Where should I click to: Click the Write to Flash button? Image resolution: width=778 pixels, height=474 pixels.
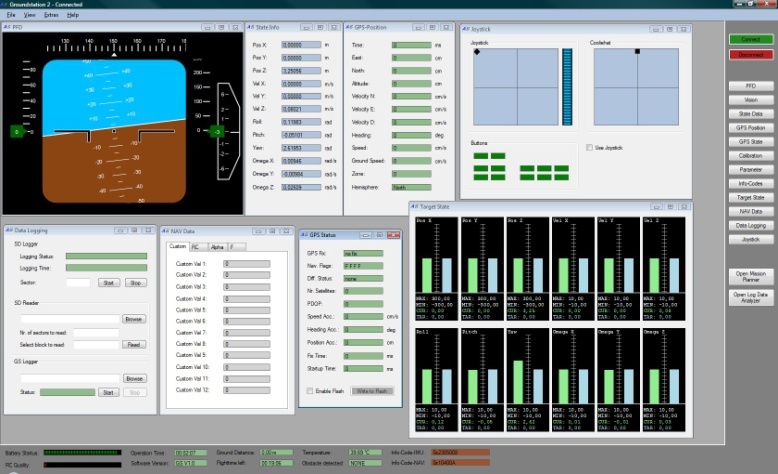pyautogui.click(x=372, y=391)
